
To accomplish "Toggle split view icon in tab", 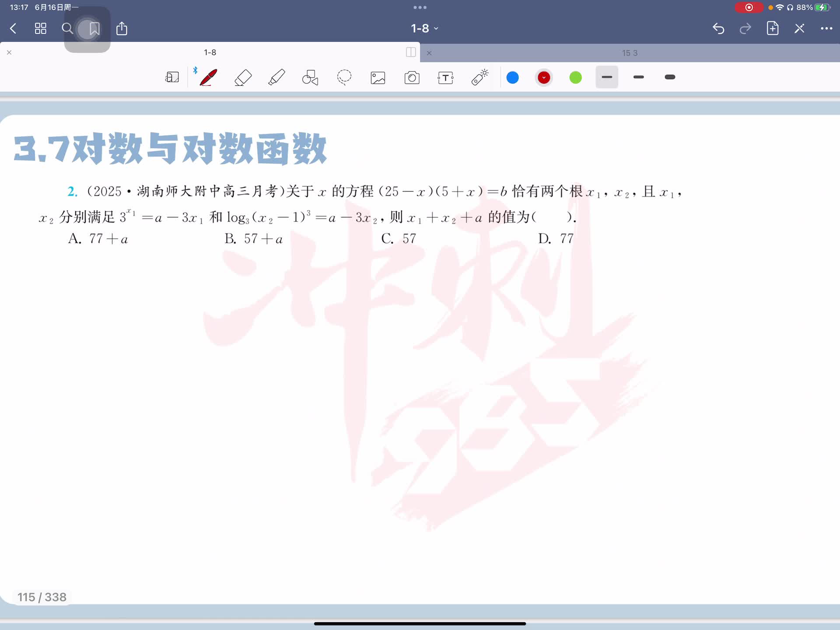I will point(410,52).
